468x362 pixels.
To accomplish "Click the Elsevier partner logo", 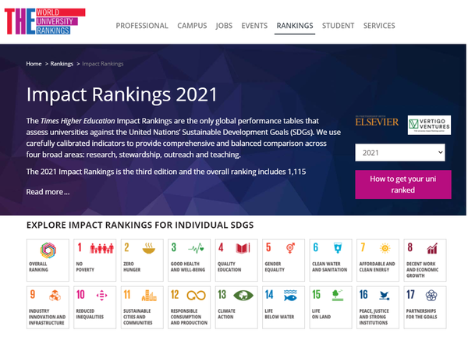I will pos(377,121).
